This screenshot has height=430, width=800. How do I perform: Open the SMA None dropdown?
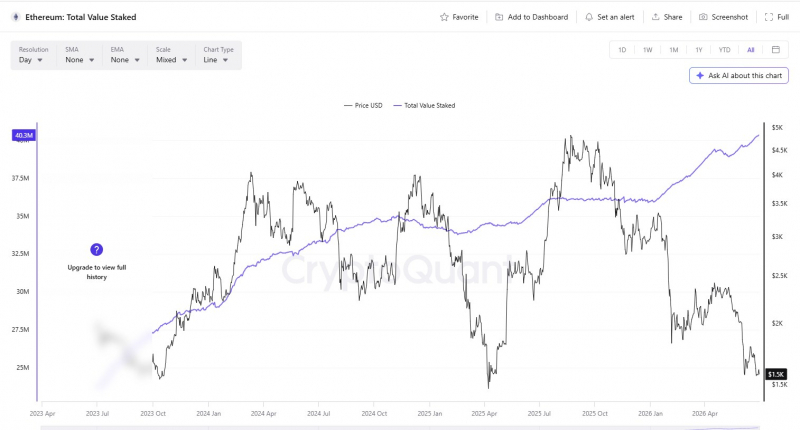click(80, 55)
